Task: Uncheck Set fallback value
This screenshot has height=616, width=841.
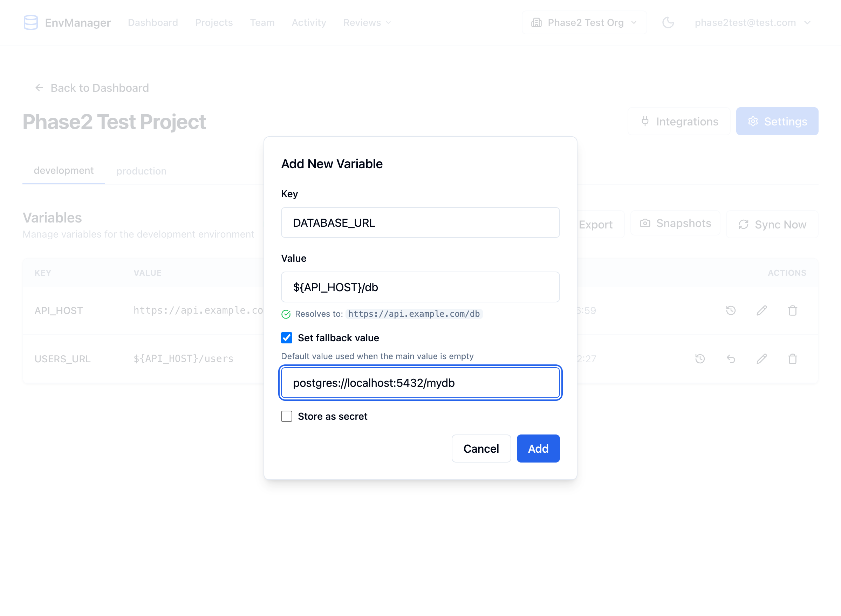Action: pyautogui.click(x=286, y=338)
